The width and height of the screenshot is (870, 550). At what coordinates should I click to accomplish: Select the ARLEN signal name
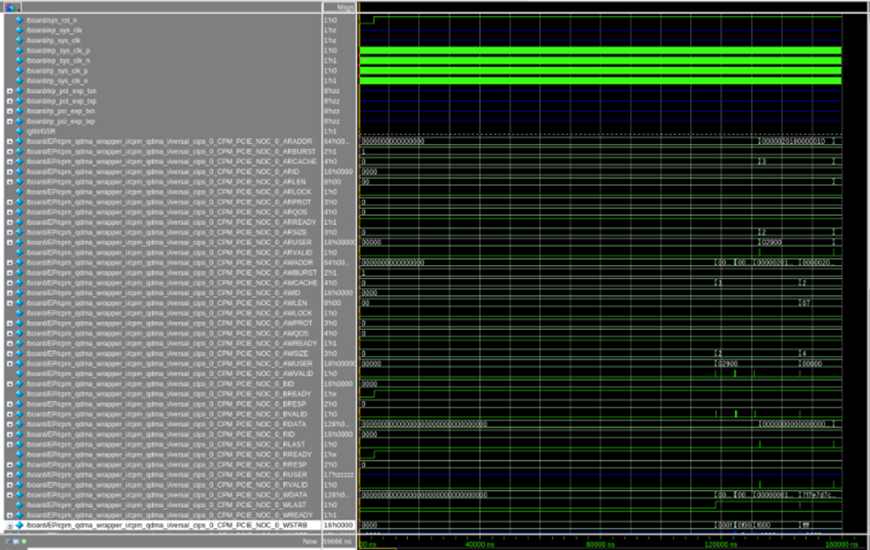(166, 181)
